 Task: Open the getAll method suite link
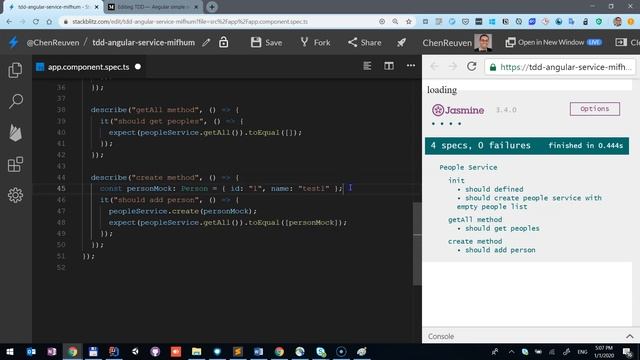[475, 220]
